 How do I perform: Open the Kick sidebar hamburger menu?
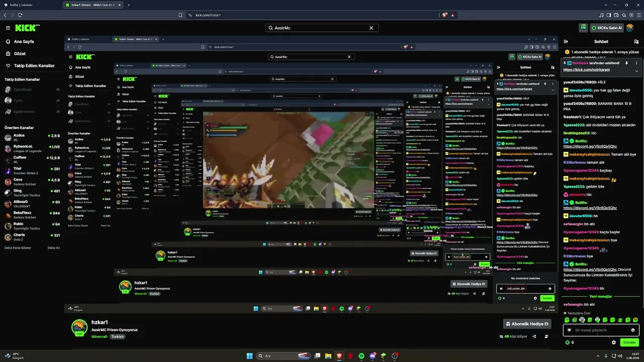click(x=8, y=28)
